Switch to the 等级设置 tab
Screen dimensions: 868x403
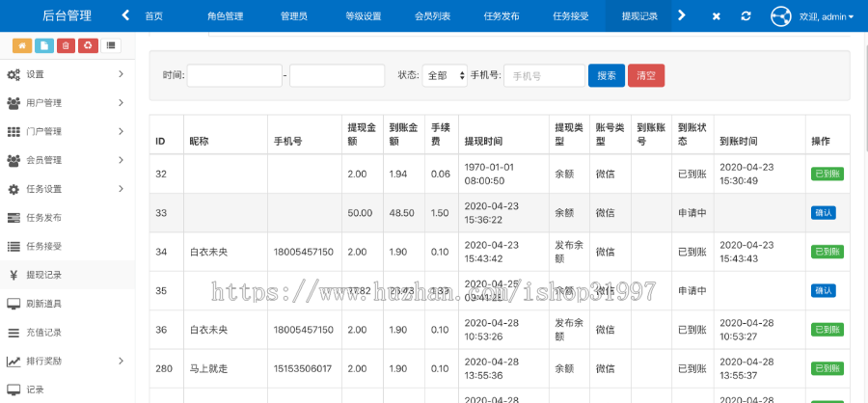click(364, 16)
